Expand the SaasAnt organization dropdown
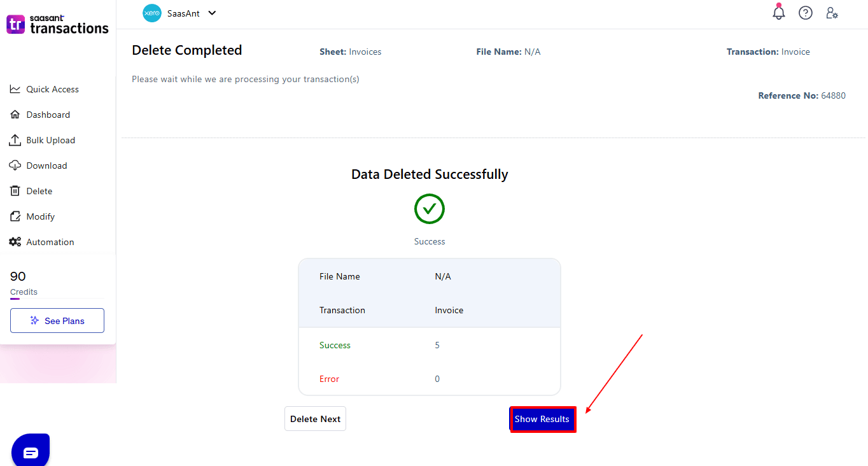Viewport: 868px width, 466px height. [212, 13]
